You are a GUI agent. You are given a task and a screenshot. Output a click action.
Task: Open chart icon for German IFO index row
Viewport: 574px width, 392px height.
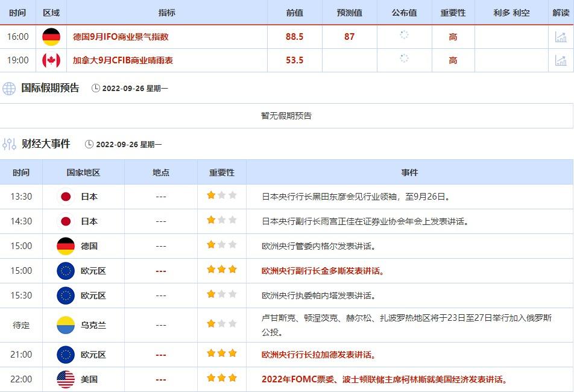[x=561, y=37]
